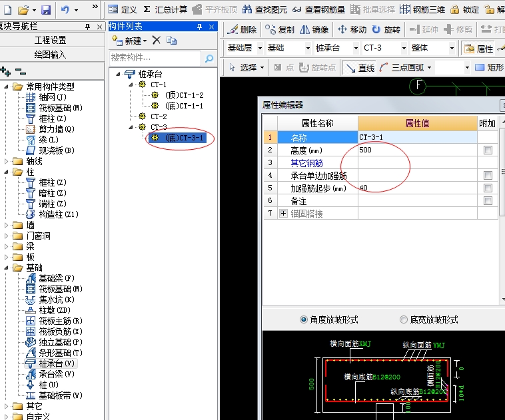Click the Open folder icon
Viewport: 505px width, 420px height.
tap(23, 10)
